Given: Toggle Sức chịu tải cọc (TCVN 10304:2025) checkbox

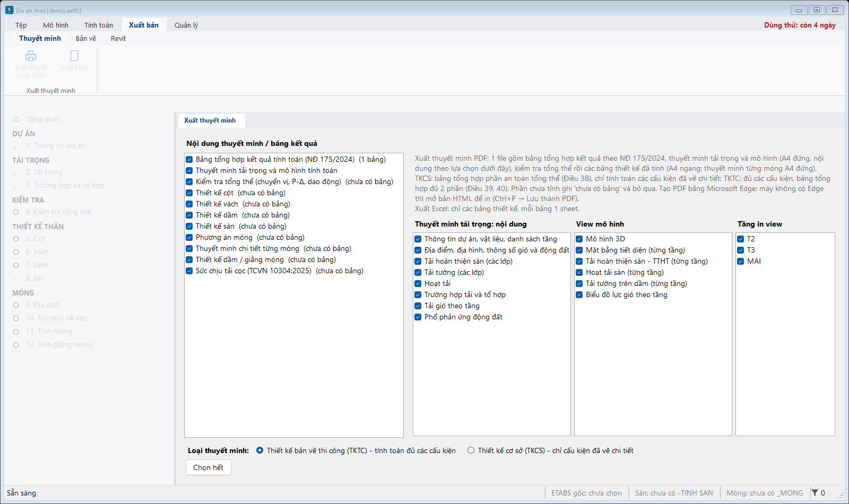Looking at the screenshot, I should (189, 271).
